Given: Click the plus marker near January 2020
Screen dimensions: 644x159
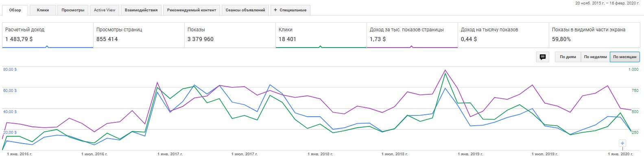Looking at the screenshot, I should [622, 143].
